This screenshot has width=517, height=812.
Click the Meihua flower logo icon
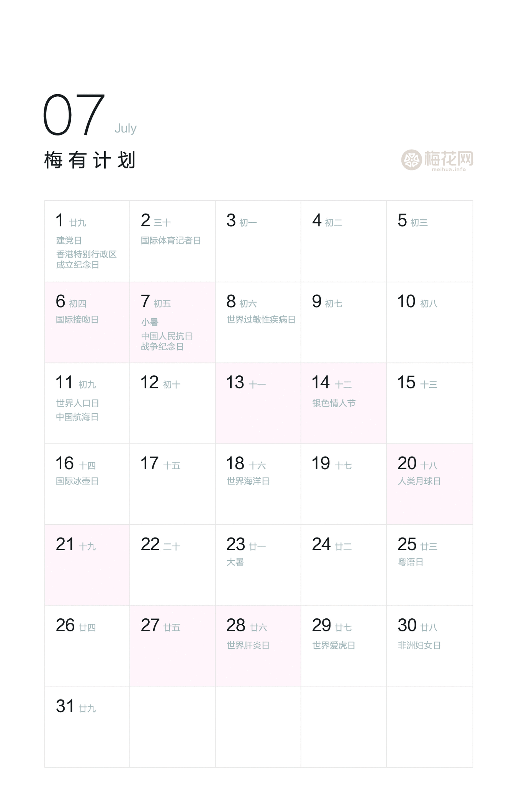[411, 160]
